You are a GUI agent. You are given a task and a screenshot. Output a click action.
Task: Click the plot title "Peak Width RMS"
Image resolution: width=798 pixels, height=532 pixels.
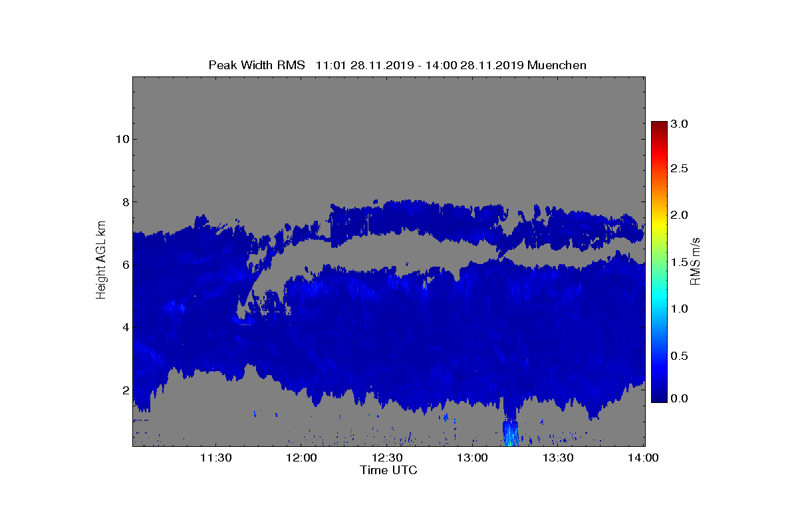point(257,65)
